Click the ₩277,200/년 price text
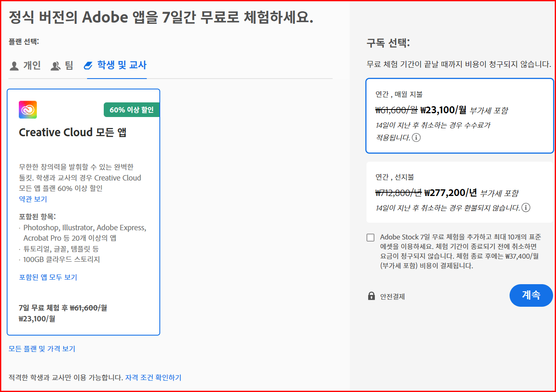 [x=451, y=193]
